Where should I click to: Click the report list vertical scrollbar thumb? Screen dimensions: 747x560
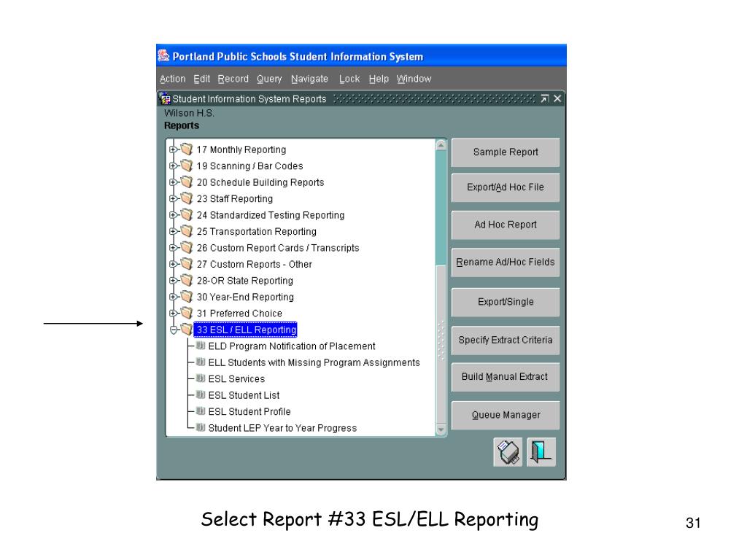pyautogui.click(x=441, y=344)
